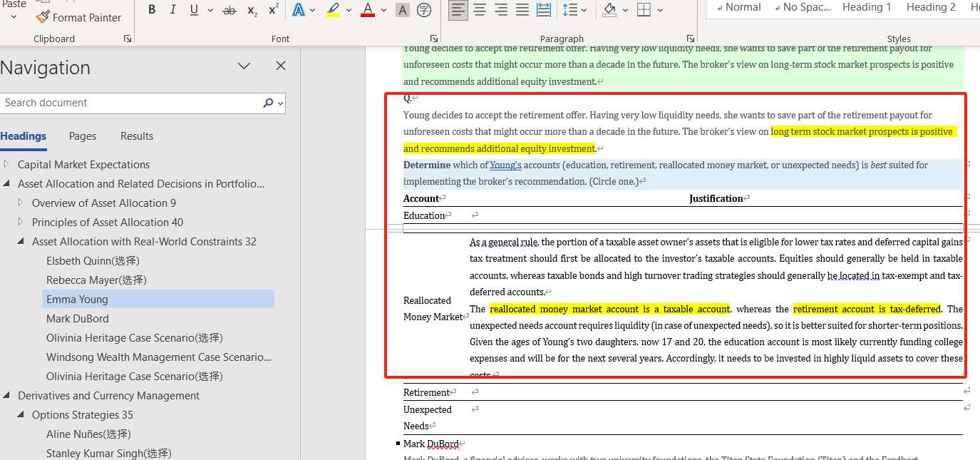Open the line spacing dropdown
The image size is (980, 460).
point(585,10)
